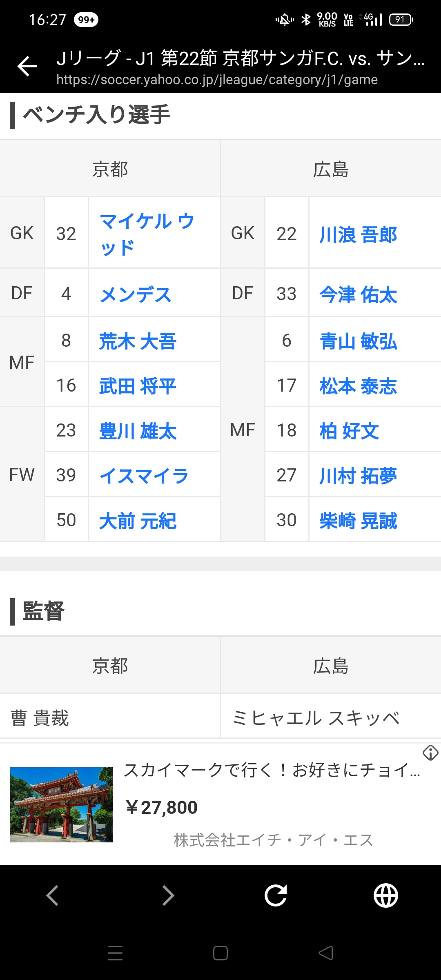View 柏 好文 player details
Screen dimensions: 441x980
(x=349, y=431)
